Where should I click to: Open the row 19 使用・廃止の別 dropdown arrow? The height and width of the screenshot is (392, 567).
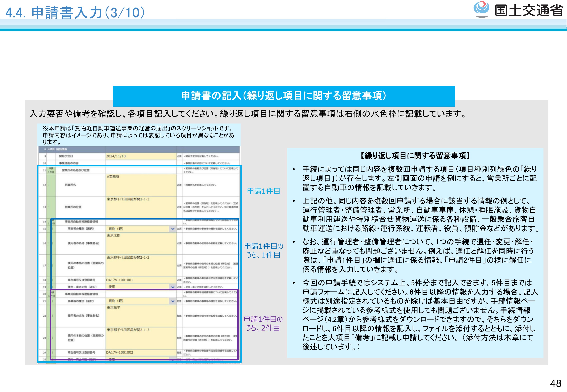[x=173, y=287]
